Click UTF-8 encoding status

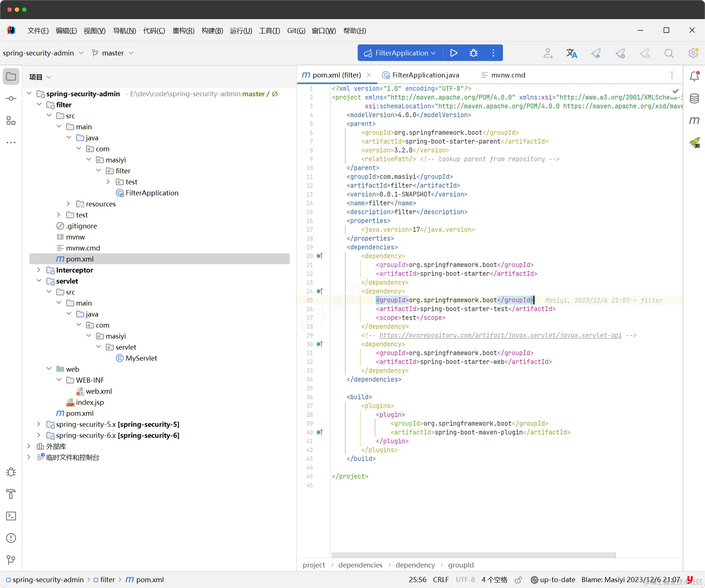[465, 580]
